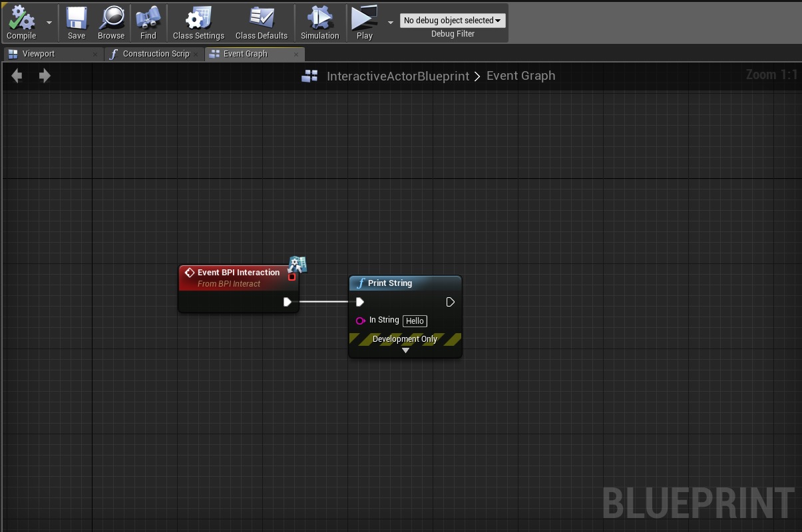Navigate forward with the right arrow
Screen dimensions: 802x532
45,76
